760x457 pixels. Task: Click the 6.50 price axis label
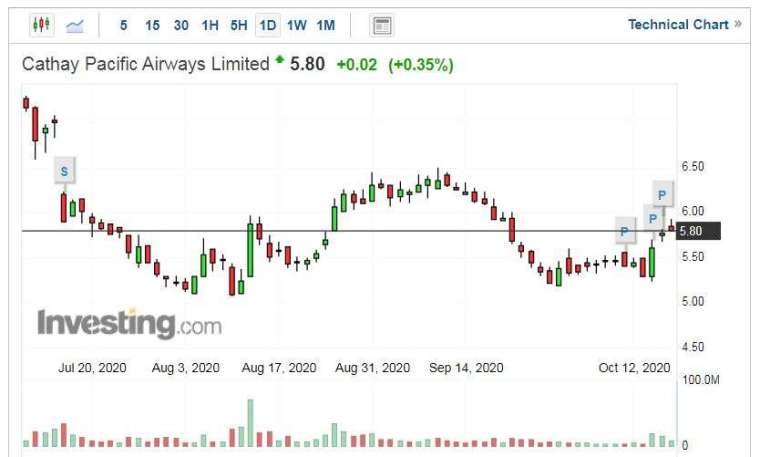tap(693, 166)
